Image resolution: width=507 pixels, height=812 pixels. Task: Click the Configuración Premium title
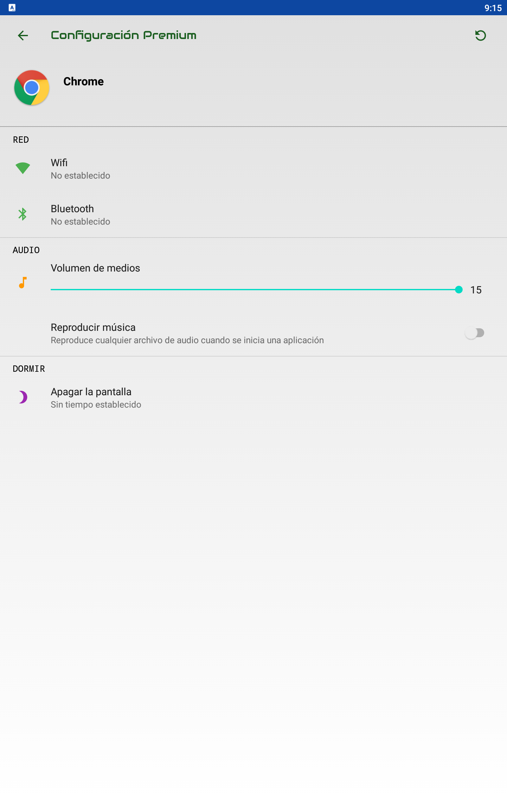point(123,35)
